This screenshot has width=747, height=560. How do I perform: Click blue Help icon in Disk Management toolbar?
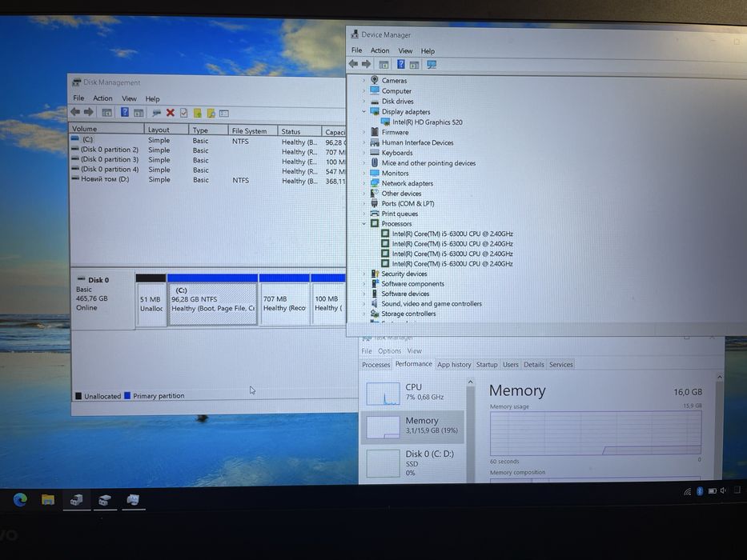click(x=124, y=112)
